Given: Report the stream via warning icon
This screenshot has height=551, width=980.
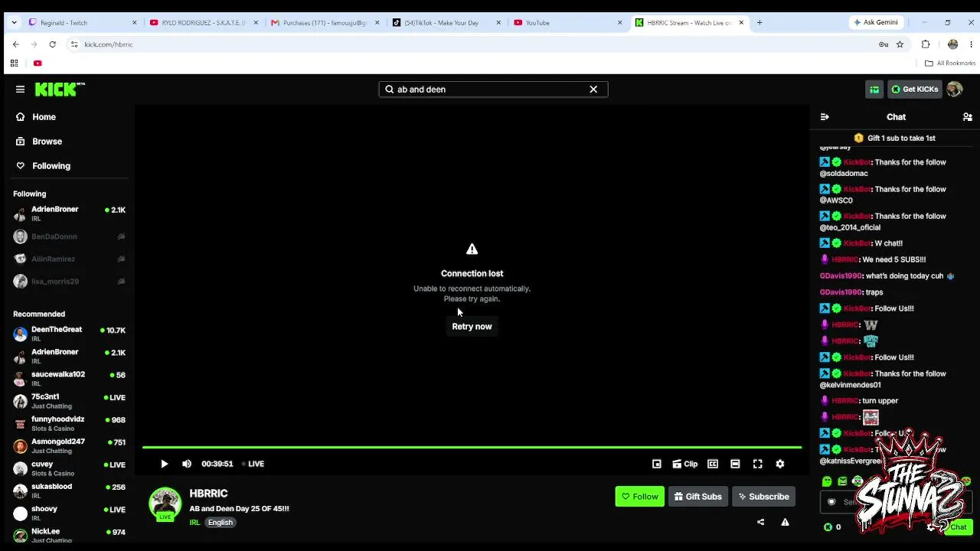Looking at the screenshot, I should [785, 522].
